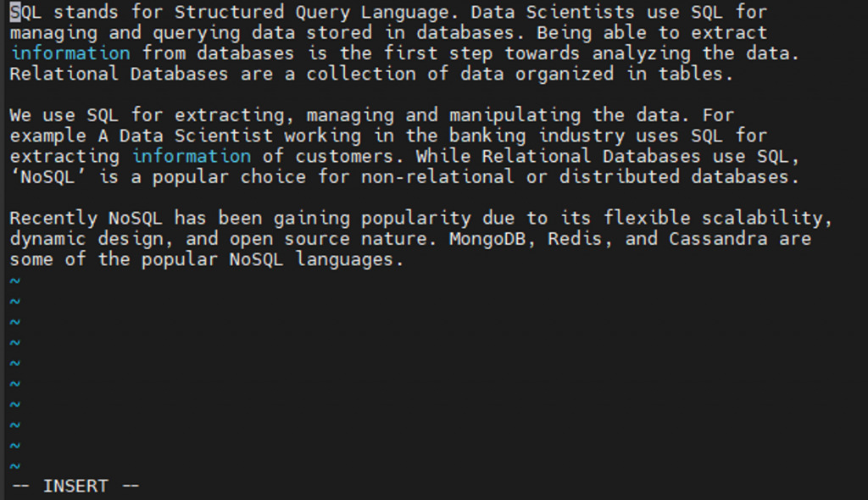Place cursor on the word 'collection'
The width and height of the screenshot is (868, 500).
point(361,74)
